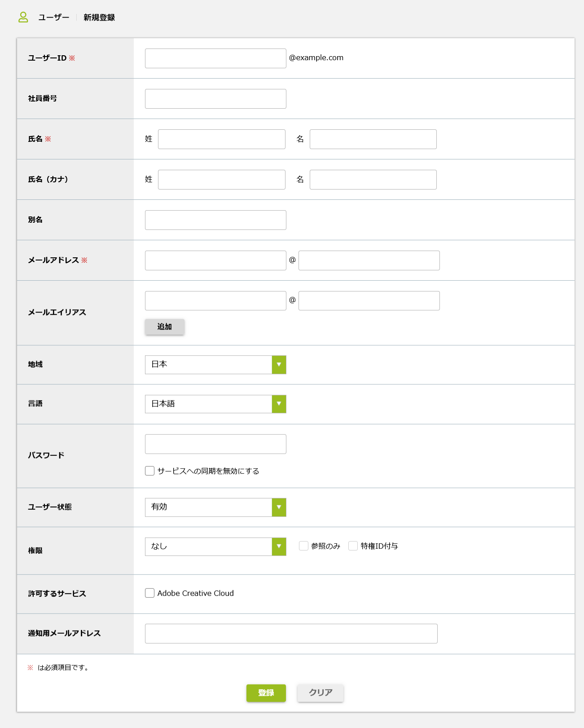Toggle the 特権ID付与 checkbox

pos(353,546)
